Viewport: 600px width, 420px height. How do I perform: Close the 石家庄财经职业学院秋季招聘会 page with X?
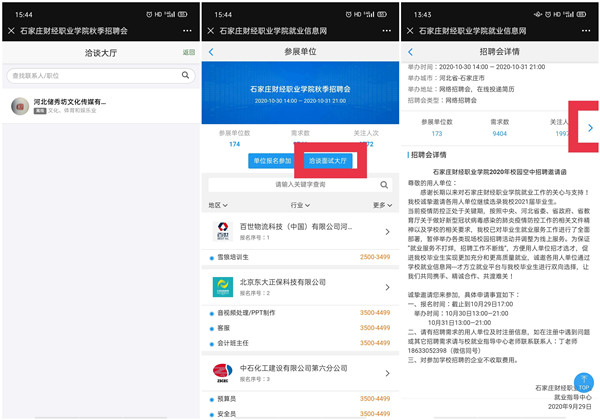(x=11, y=31)
